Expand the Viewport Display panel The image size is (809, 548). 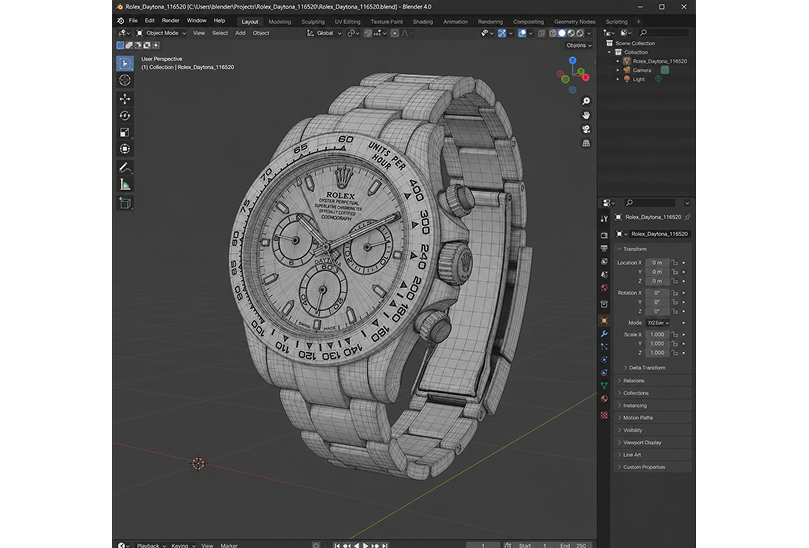coord(653,443)
